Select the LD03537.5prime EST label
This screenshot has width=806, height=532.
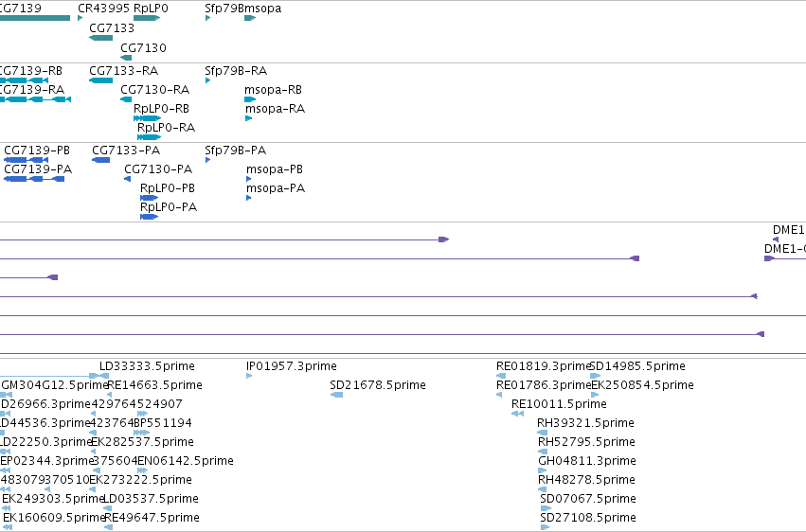tap(152, 499)
